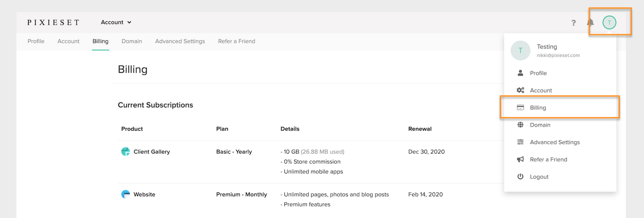Viewport: 644px width, 218px height.
Task: Click the Client Gallery product icon
Action: (x=126, y=152)
